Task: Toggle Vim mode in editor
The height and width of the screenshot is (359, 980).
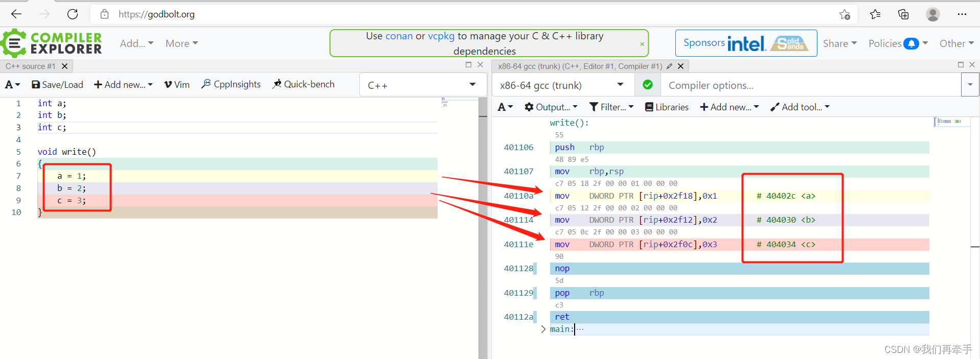Action: (x=177, y=85)
